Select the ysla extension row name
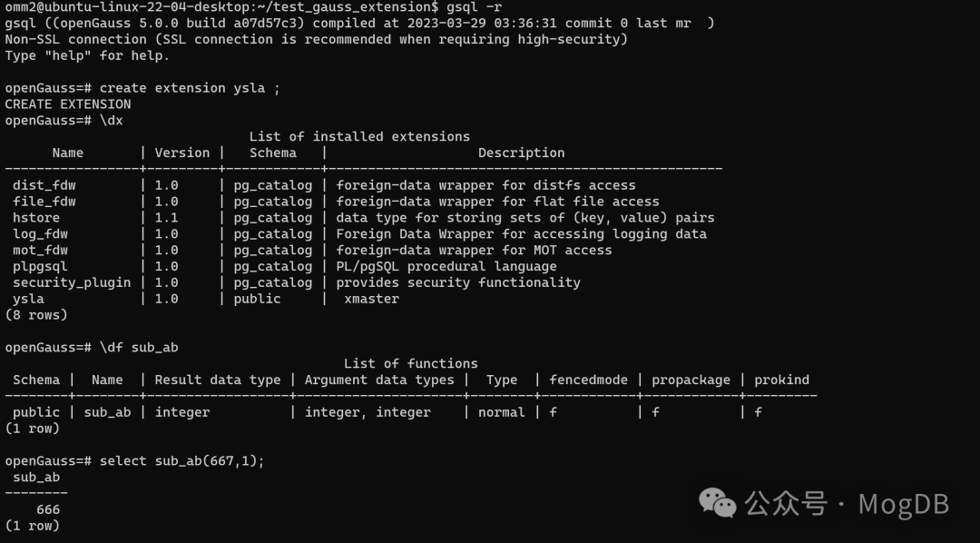This screenshot has height=543, width=980. (x=28, y=299)
